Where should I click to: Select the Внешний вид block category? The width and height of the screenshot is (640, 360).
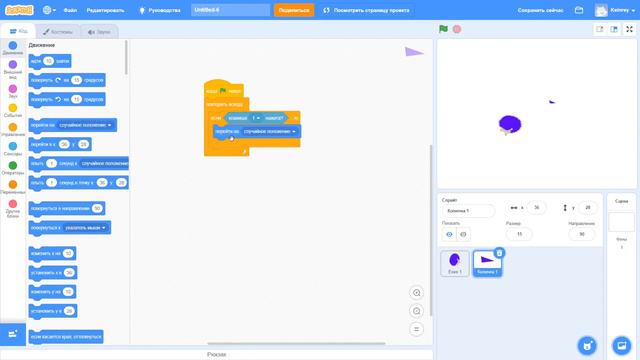(x=13, y=69)
